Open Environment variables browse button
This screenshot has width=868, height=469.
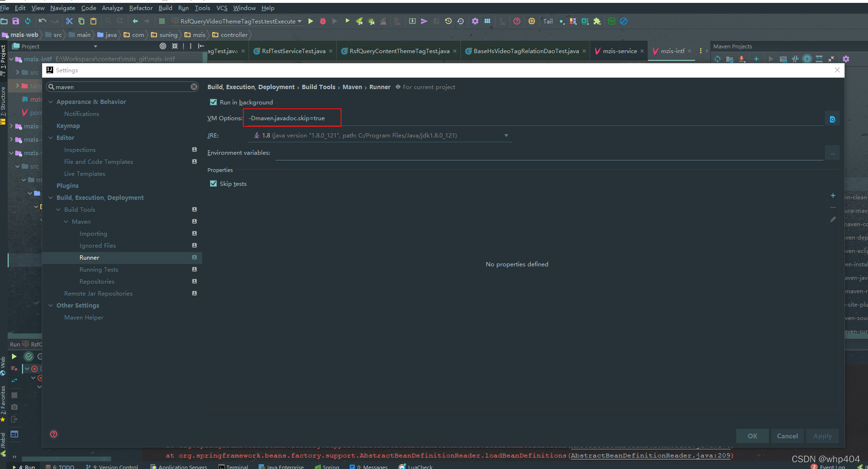833,153
